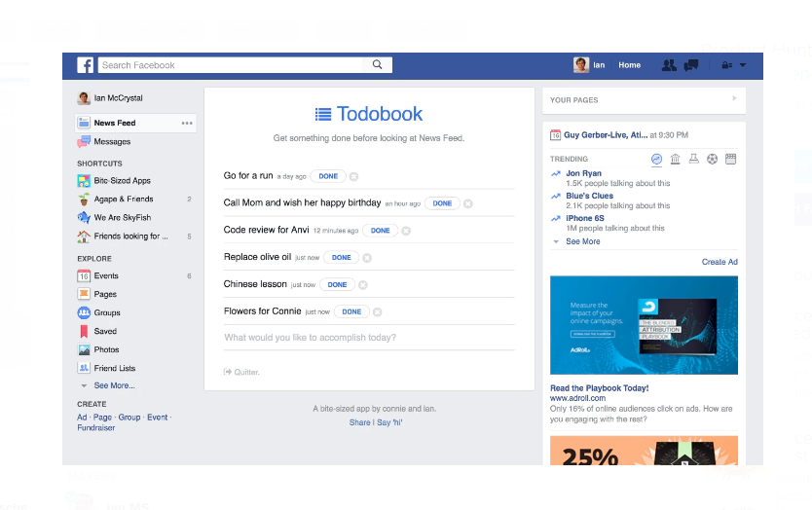This screenshot has width=812, height=510.
Task: Open Guy Gerber-Live event link
Action: 606,135
